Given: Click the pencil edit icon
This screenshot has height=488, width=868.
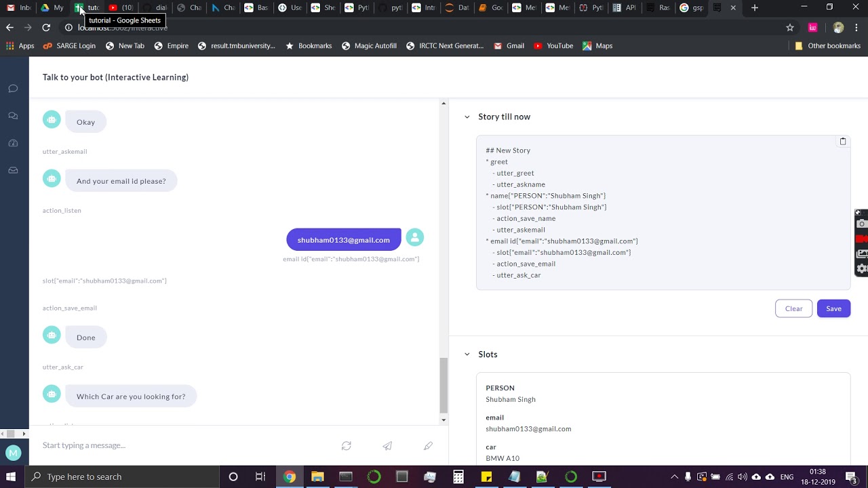Looking at the screenshot, I should [x=428, y=445].
